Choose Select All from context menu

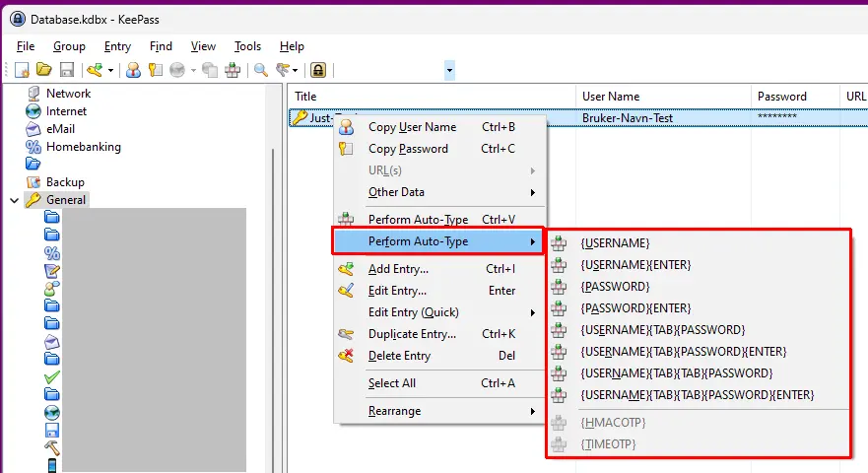click(x=439, y=383)
